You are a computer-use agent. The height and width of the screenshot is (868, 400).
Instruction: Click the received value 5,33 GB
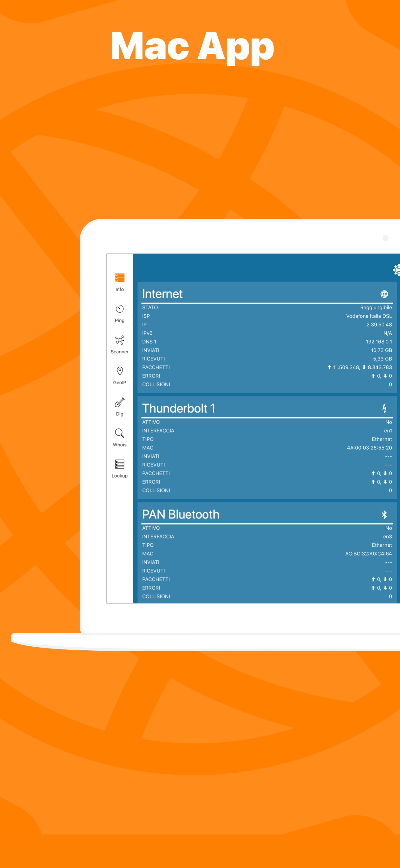pos(382,359)
